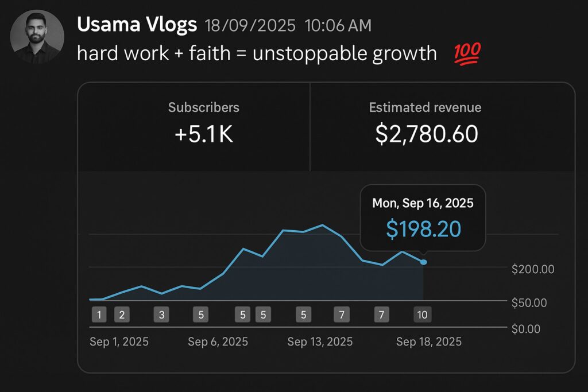The image size is (588, 392).
Task: Click the Sep 13, 2025 axis date
Action: (320, 342)
